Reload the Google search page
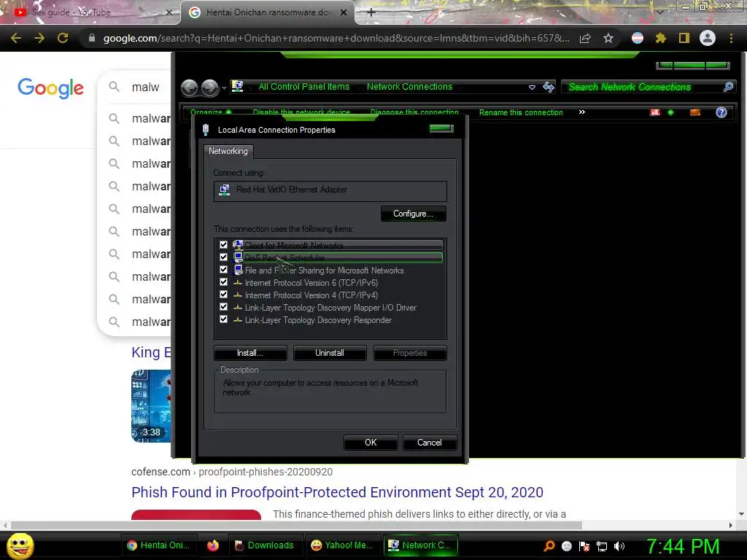Screen dimensions: 747x560 coord(63,38)
